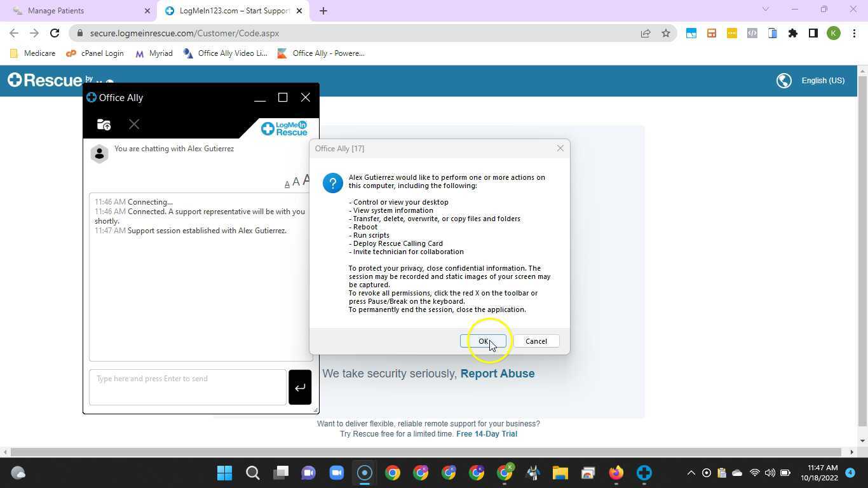Open the cPanel Login bookmark
Image resolution: width=868 pixels, height=488 pixels.
tap(95, 53)
